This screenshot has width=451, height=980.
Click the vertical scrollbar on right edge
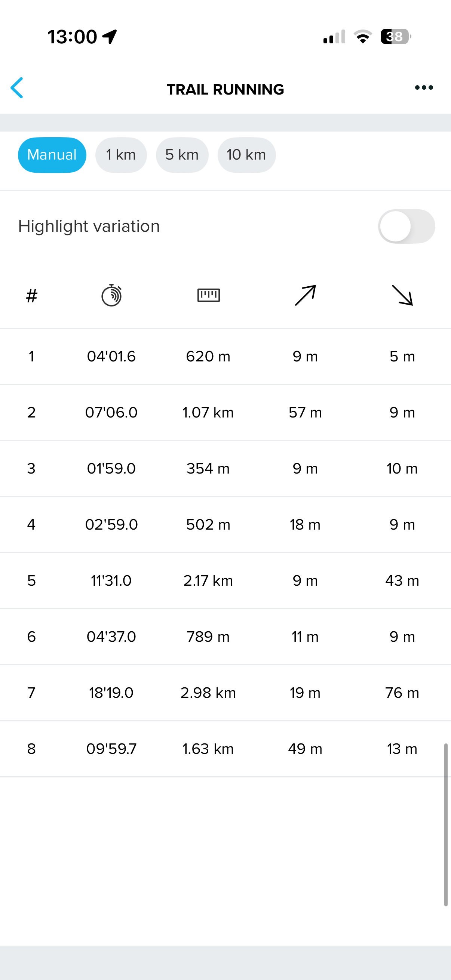pyautogui.click(x=445, y=825)
